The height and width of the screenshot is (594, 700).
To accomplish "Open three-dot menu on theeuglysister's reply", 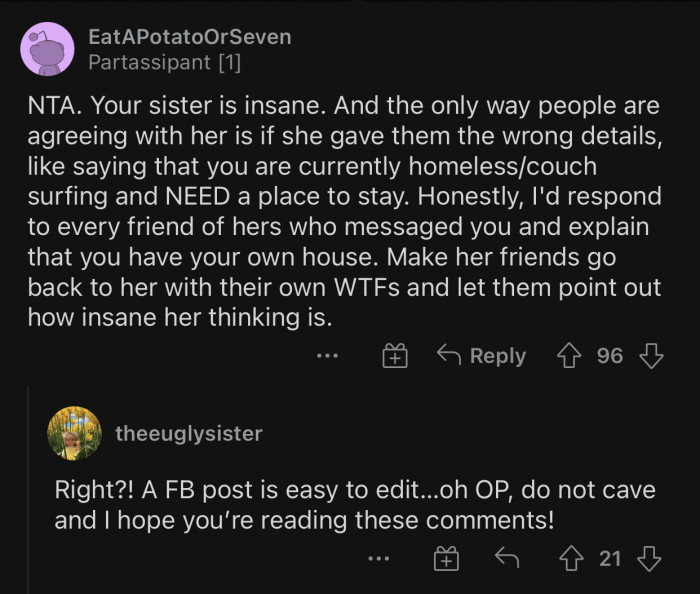I will (x=377, y=559).
